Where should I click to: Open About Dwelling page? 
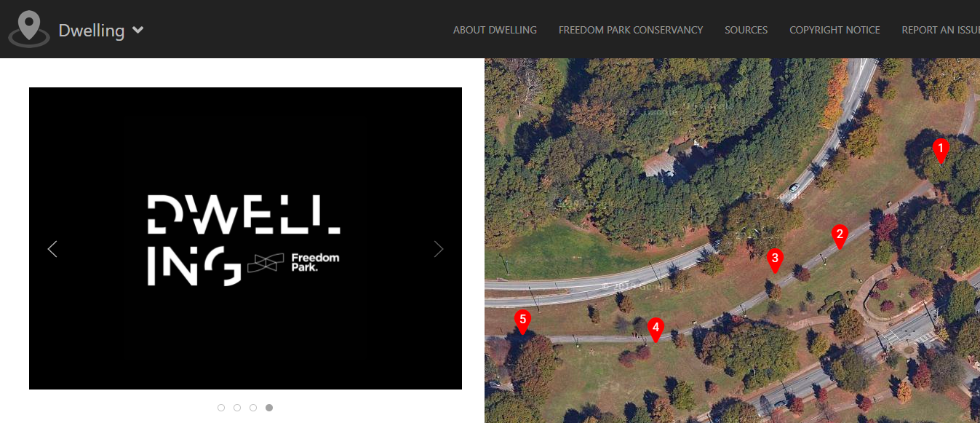(495, 30)
